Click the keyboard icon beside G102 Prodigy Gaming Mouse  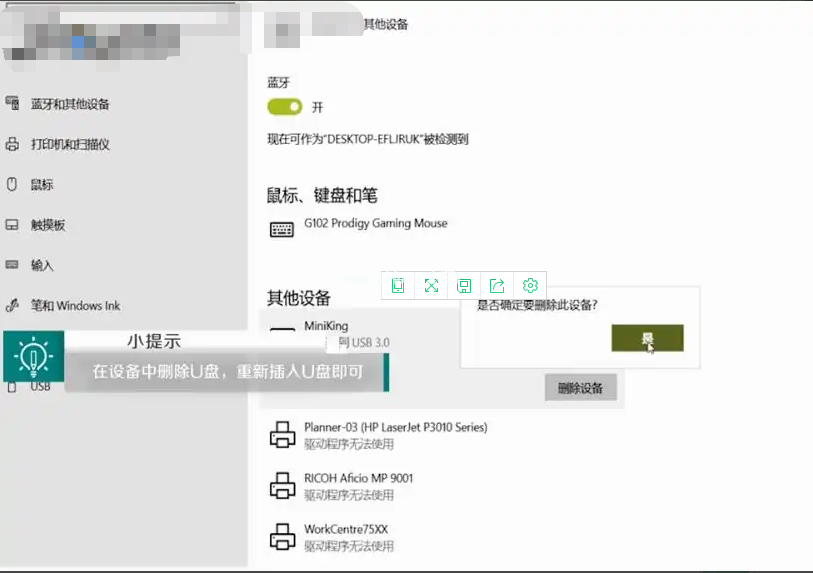282,229
